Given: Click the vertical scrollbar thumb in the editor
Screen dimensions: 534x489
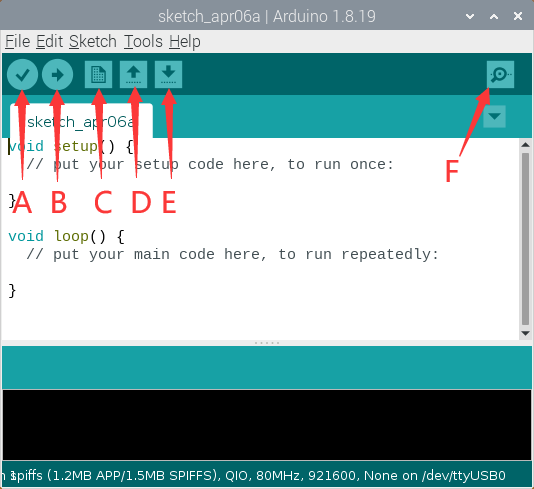Looking at the screenshot, I should (525, 239).
